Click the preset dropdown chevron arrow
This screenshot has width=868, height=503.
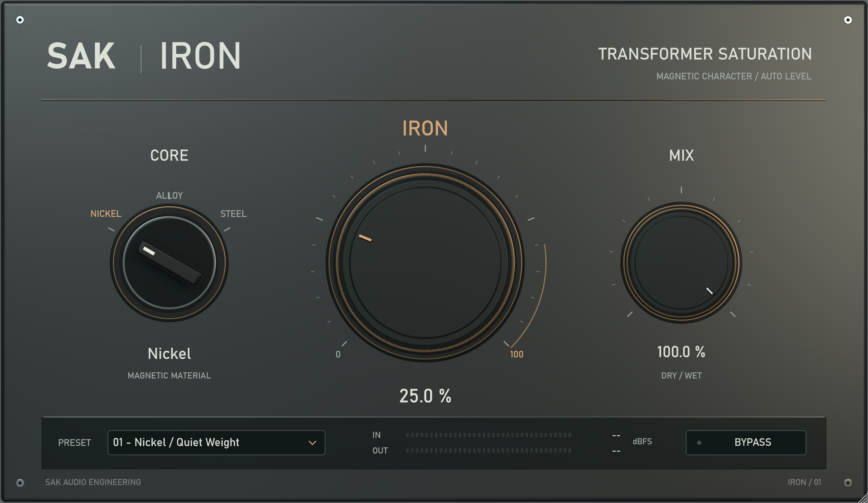tap(312, 443)
